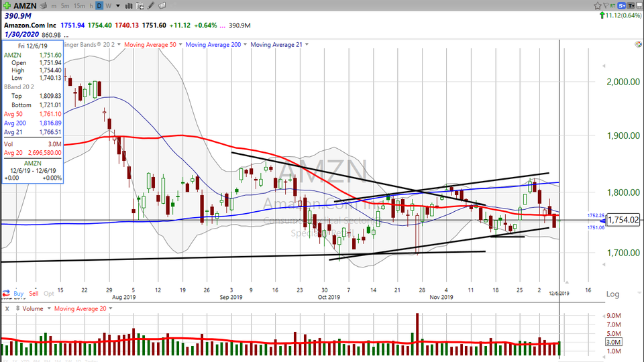The height and width of the screenshot is (362, 644).
Task: Click the green plus add-symbol icon
Action: [7, 6]
